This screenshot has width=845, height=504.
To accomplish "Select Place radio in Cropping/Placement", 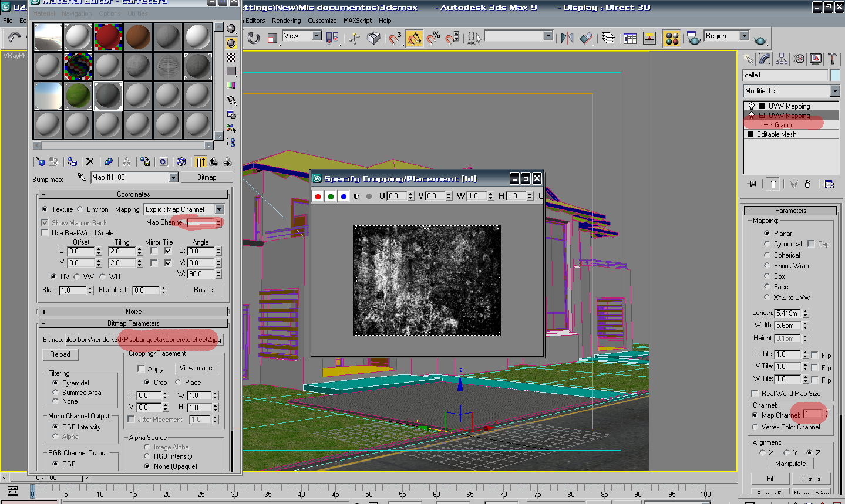I will pyautogui.click(x=178, y=383).
